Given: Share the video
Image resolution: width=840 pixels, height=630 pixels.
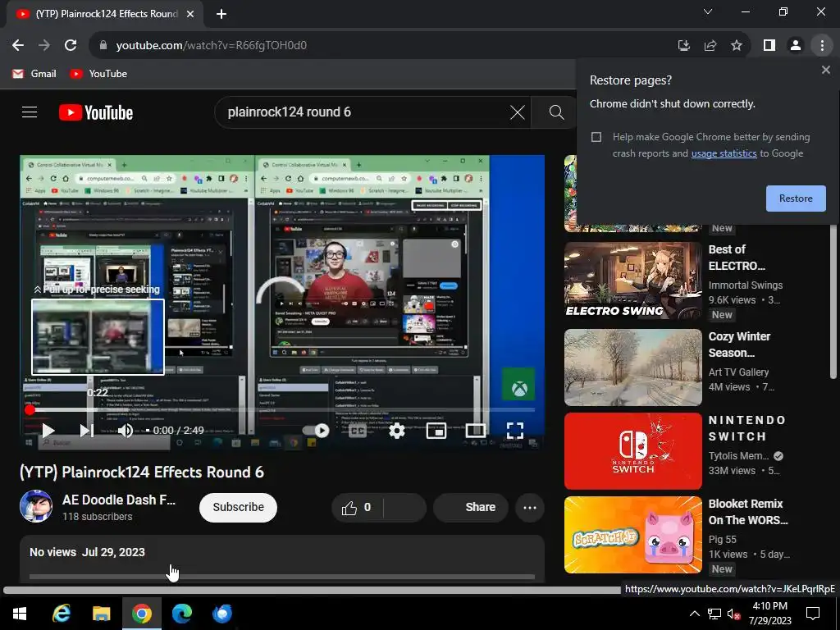Looking at the screenshot, I should pos(470,507).
